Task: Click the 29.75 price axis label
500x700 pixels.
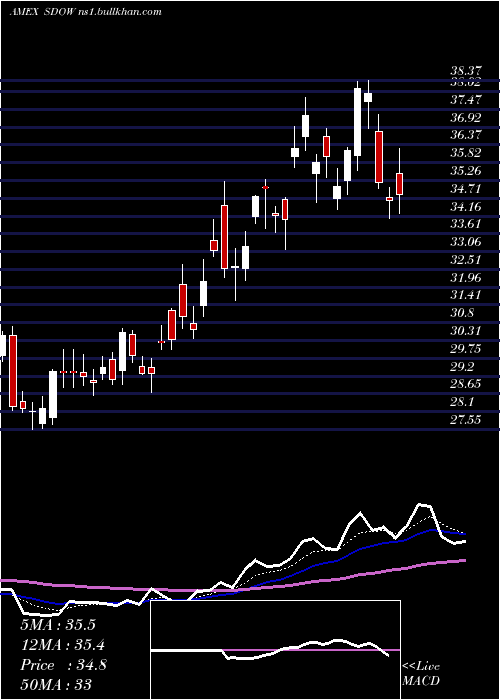Action: 466,349
